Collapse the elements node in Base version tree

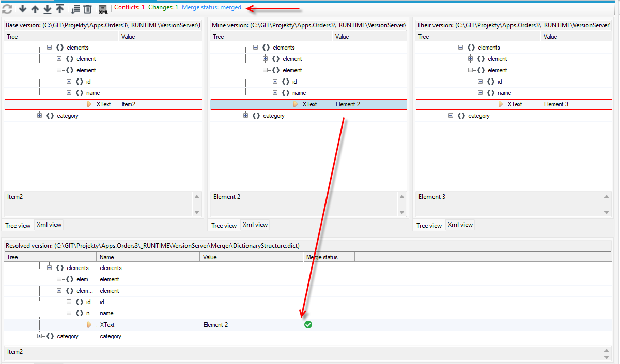point(50,48)
